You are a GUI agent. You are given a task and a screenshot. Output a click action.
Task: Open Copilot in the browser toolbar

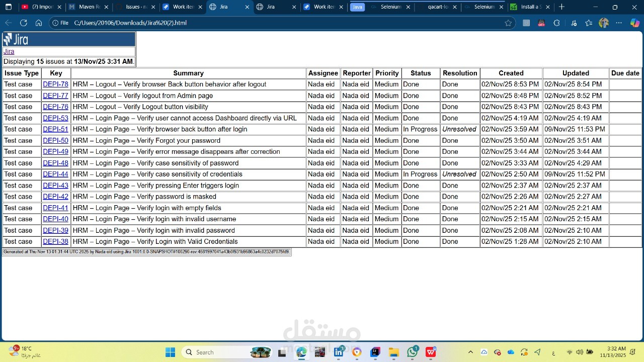coord(635,23)
